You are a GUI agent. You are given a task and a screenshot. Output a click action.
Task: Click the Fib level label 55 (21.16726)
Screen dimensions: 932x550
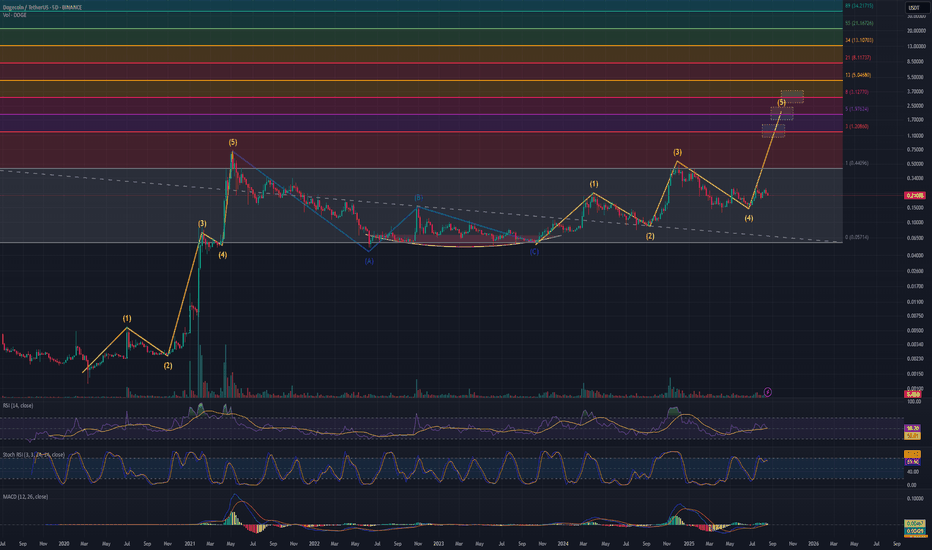pos(859,23)
